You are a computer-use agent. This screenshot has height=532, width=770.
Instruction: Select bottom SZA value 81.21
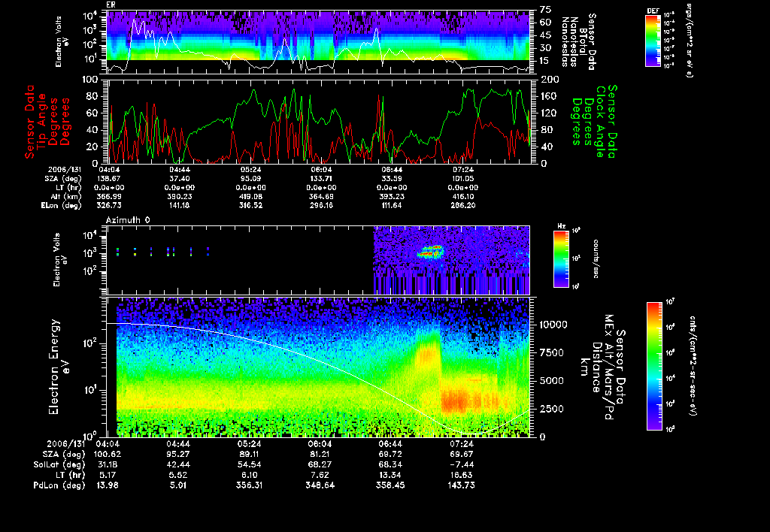[x=320, y=454]
